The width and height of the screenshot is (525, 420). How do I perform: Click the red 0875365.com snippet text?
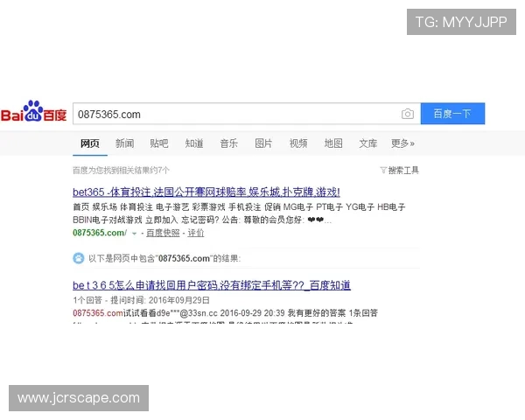click(98, 313)
